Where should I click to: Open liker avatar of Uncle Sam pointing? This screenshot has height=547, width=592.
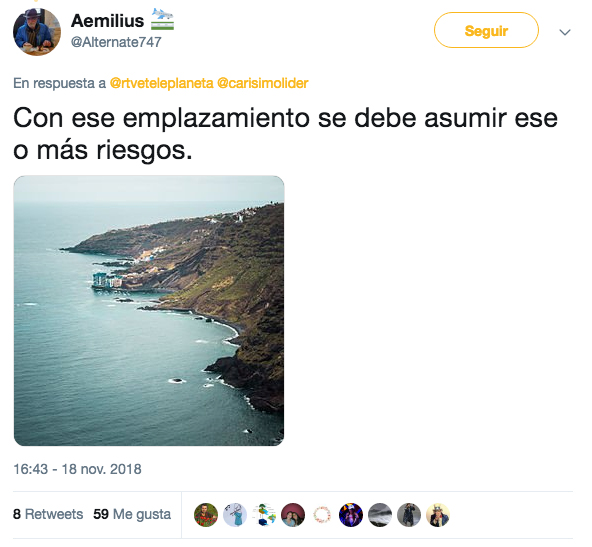pos(438,515)
